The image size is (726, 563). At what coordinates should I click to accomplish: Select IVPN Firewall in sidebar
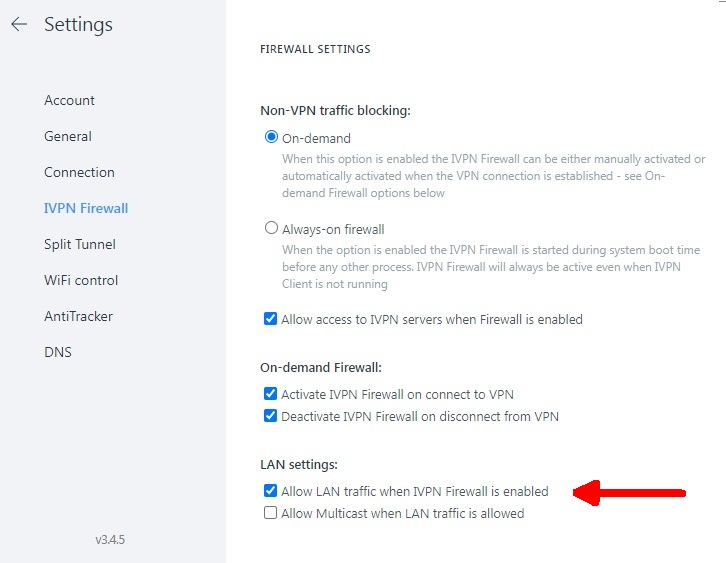(x=86, y=208)
